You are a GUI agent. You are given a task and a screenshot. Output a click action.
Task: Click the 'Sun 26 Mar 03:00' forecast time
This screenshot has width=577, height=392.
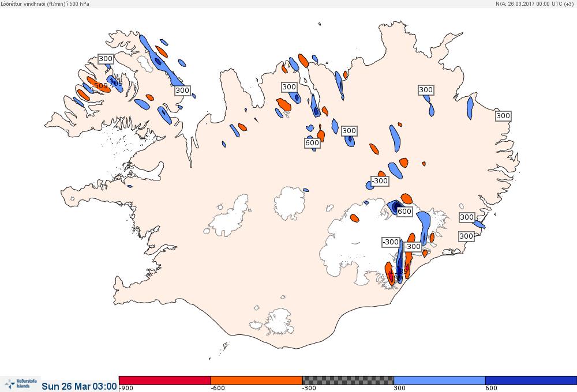point(79,386)
